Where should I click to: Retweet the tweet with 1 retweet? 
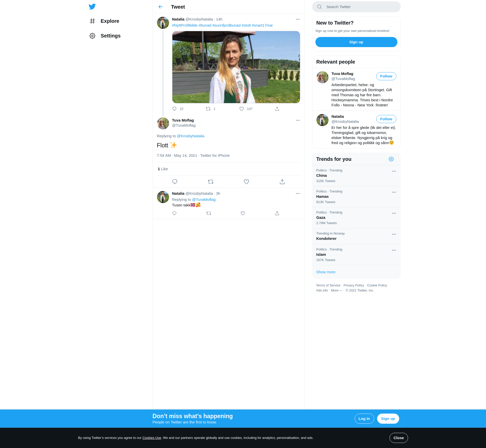click(208, 109)
